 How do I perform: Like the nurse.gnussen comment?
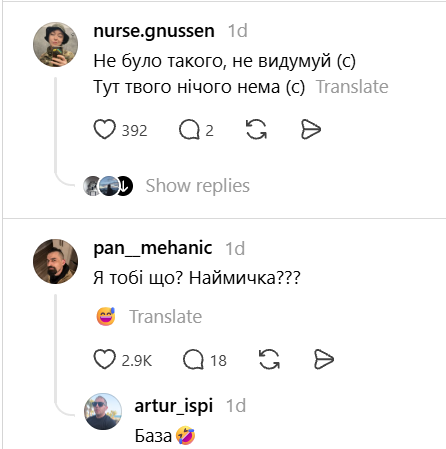[105, 129]
